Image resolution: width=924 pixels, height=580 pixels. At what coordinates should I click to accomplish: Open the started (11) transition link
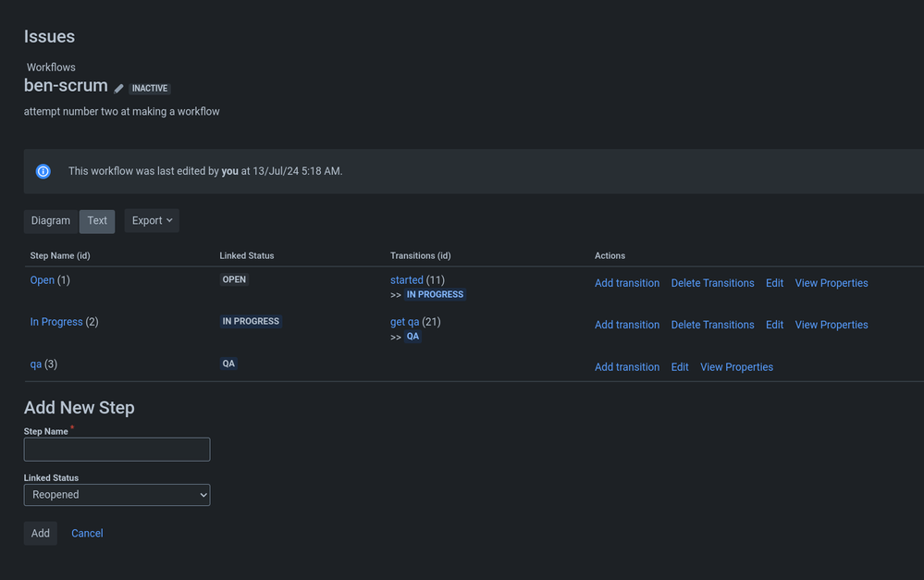pyautogui.click(x=407, y=280)
